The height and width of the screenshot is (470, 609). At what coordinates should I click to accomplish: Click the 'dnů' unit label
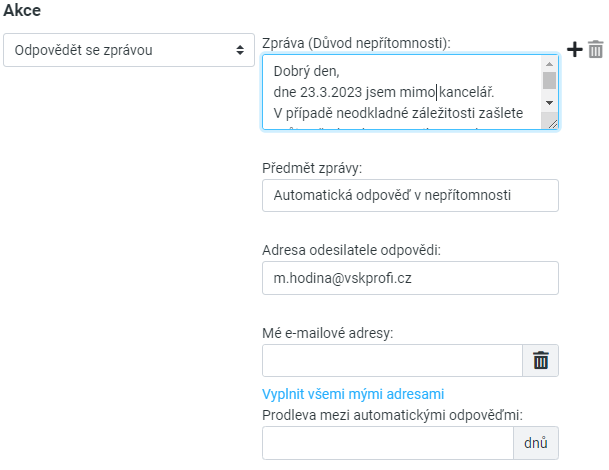(x=536, y=443)
